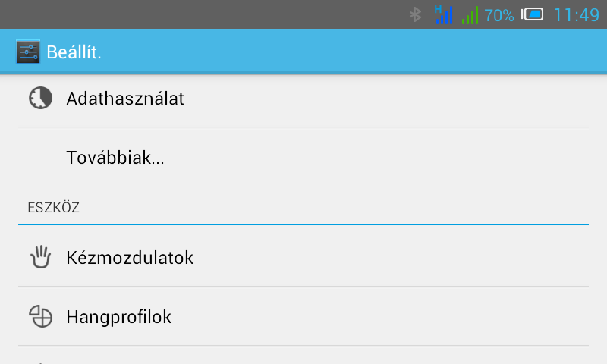The height and width of the screenshot is (364, 607).
Task: Click the blue H mobile signal icon
Action: point(443,14)
